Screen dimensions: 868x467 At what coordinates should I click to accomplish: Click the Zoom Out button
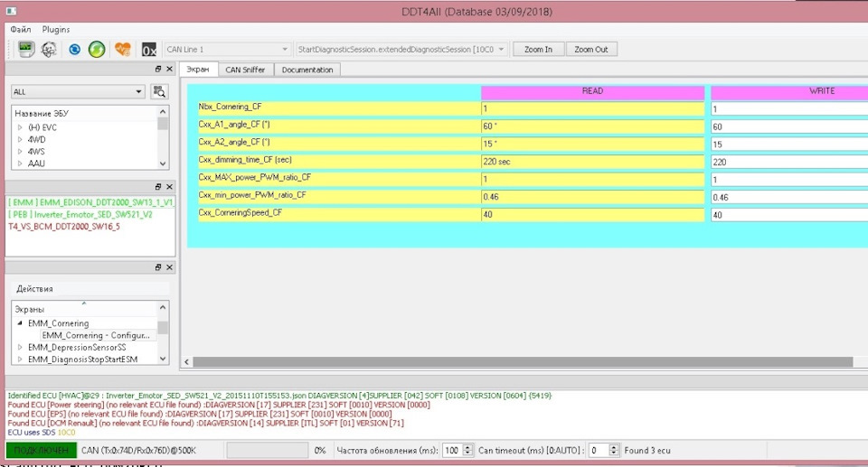point(590,50)
